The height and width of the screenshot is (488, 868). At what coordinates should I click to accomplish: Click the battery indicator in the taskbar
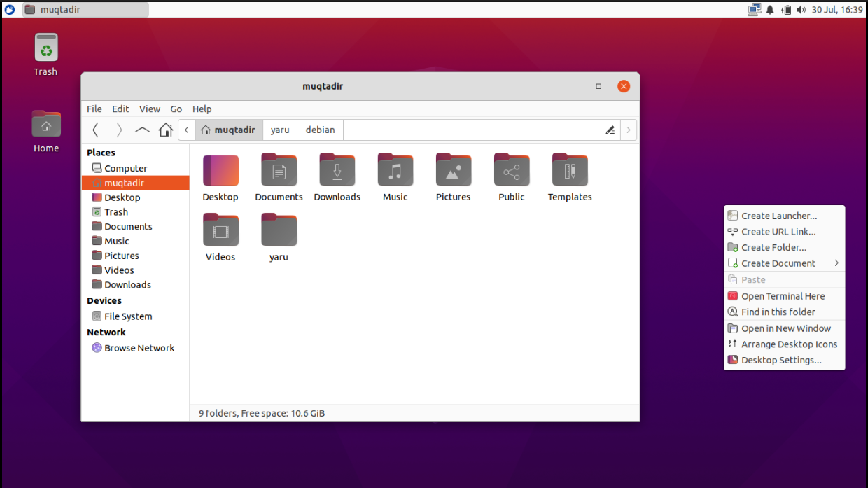[787, 9]
